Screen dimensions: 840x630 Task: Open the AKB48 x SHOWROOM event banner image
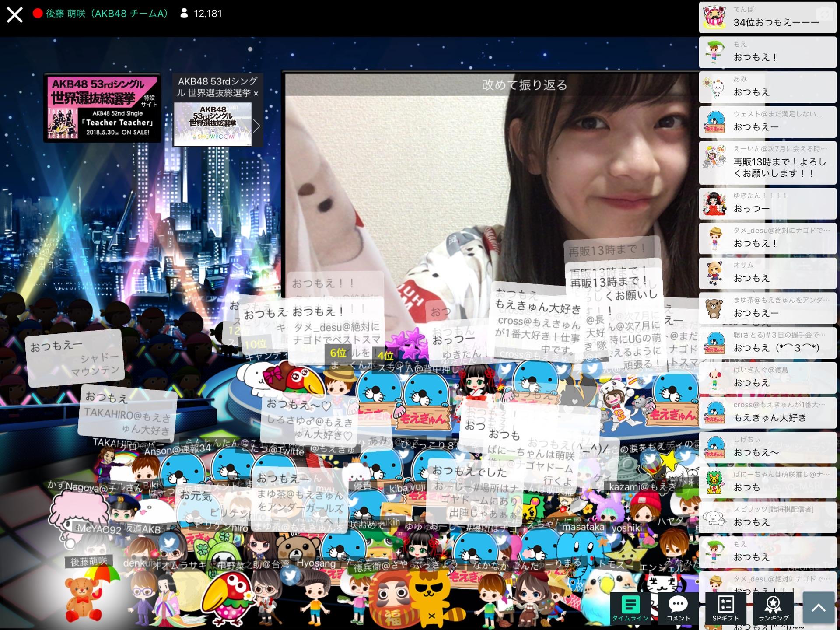point(213,124)
